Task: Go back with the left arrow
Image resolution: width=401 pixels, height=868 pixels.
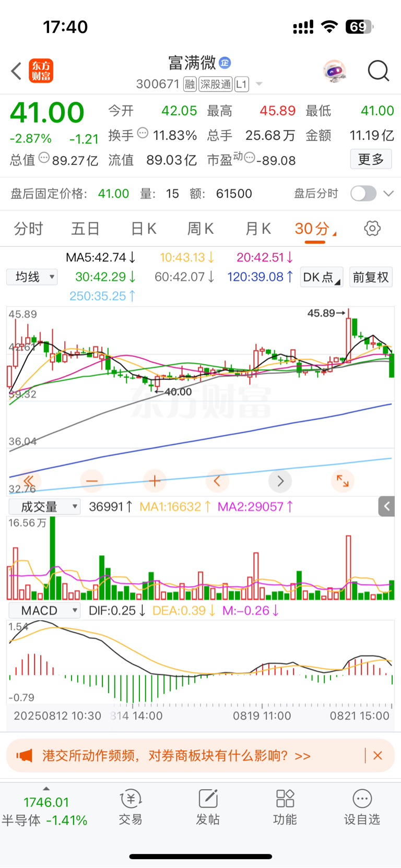Action: click(16, 71)
